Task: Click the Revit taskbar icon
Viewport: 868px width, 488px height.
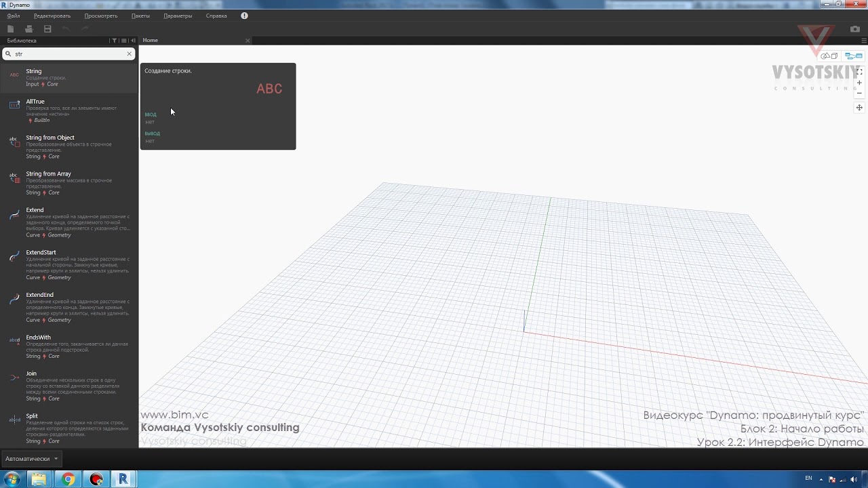Action: (123, 479)
